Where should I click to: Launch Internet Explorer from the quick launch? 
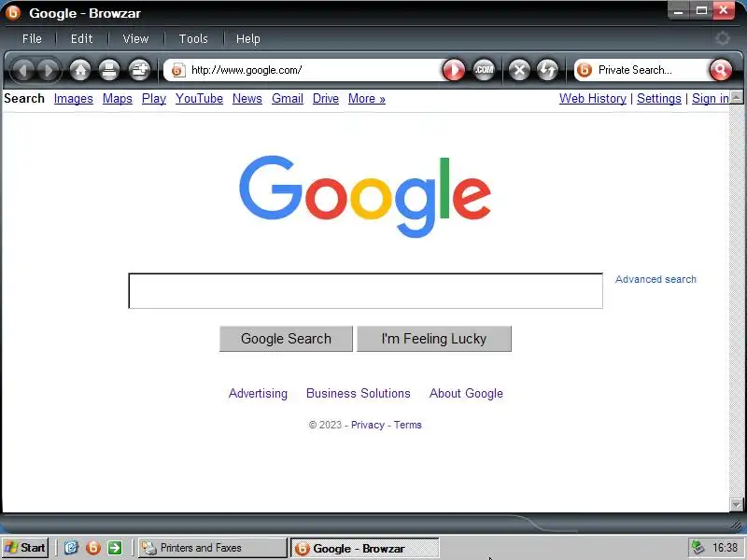(x=71, y=548)
